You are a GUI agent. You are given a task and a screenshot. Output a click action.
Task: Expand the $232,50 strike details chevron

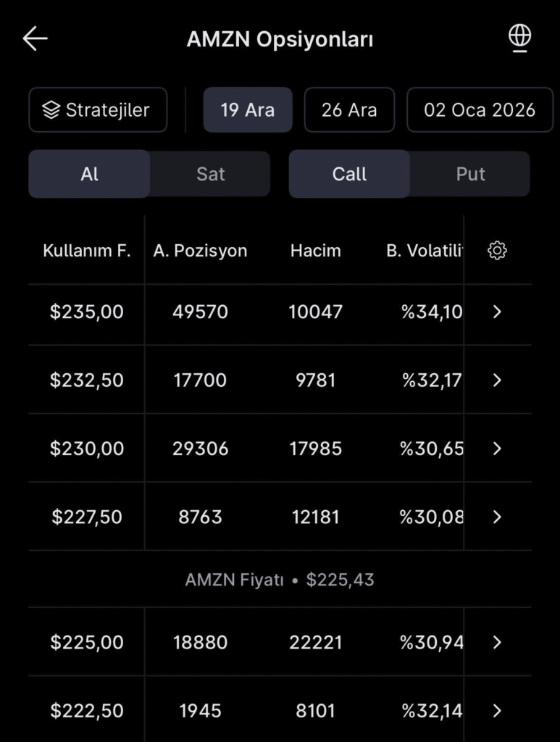tap(497, 380)
